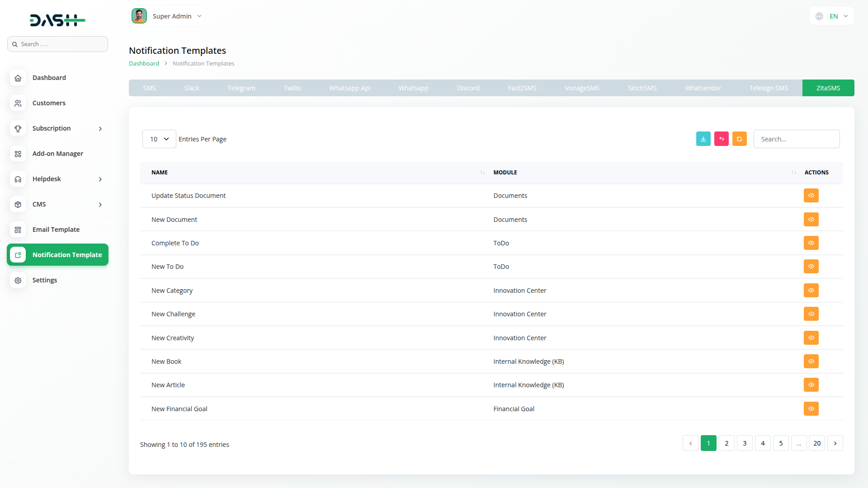Click the orange refresh icon
The width and height of the screenshot is (868, 488).
point(739,139)
